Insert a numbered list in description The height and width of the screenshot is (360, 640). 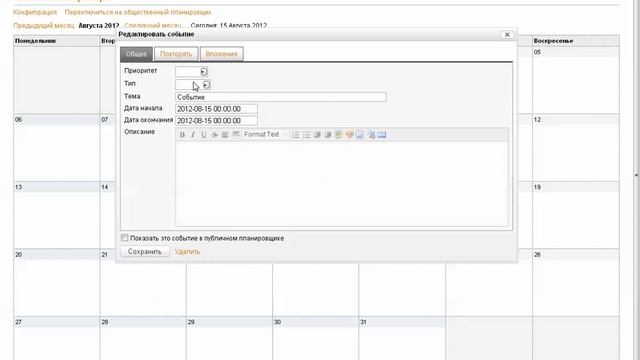pos(296,135)
